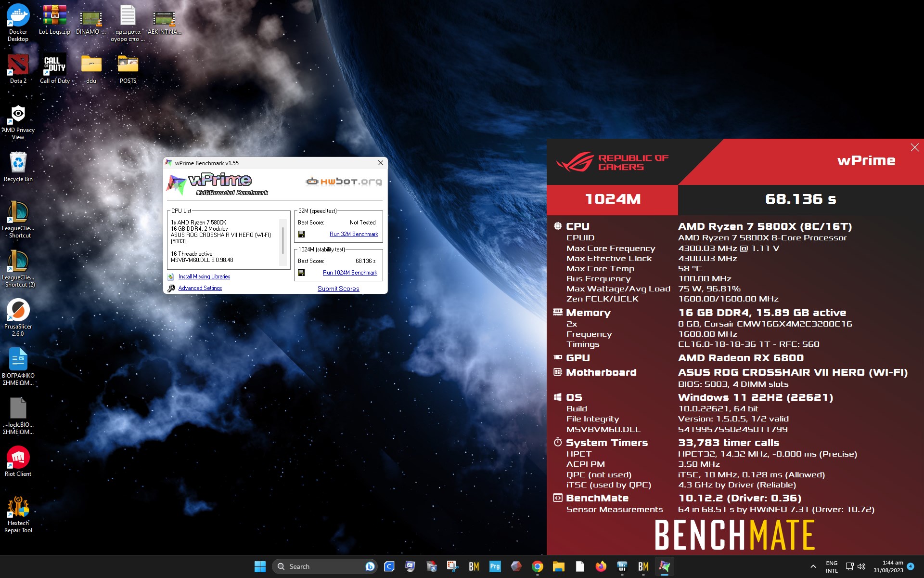The image size is (924, 578).
Task: Open the LoL Logs.zip archive
Action: click(x=54, y=20)
